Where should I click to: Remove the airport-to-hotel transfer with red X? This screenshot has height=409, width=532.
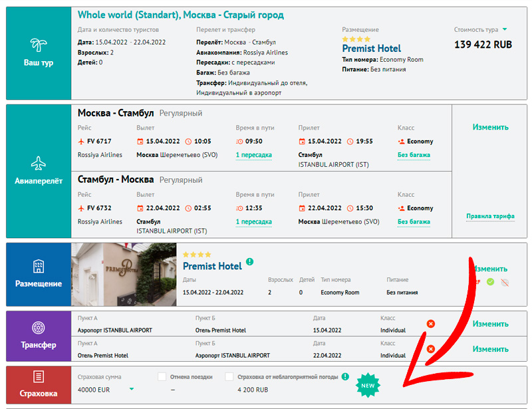point(430,324)
